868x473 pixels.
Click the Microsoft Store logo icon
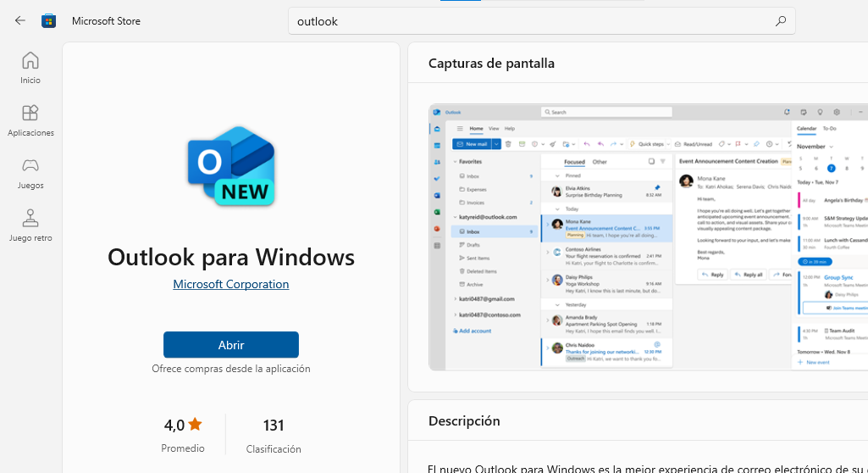point(49,21)
